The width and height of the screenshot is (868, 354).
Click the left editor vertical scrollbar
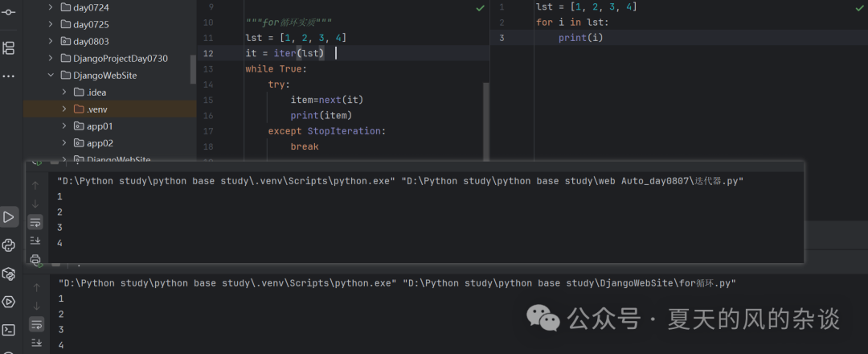pyautogui.click(x=486, y=121)
